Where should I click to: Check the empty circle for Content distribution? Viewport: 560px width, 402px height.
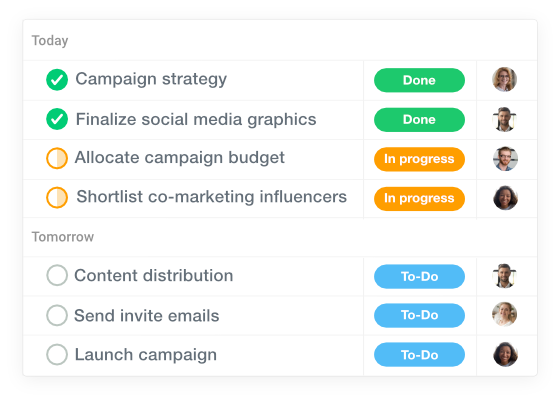pos(57,275)
